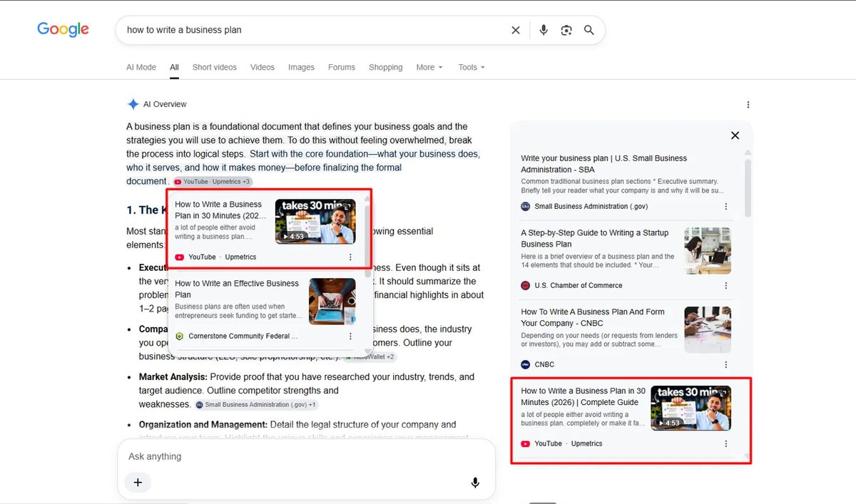Expand the Tools dropdown
The height and width of the screenshot is (504, 856).
tap(471, 67)
